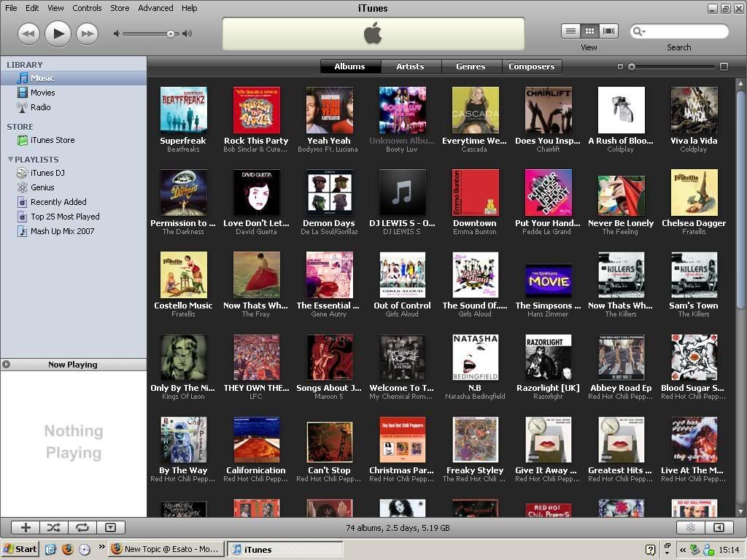Click the add playlist plus button
This screenshot has width=747, height=560.
(x=26, y=528)
